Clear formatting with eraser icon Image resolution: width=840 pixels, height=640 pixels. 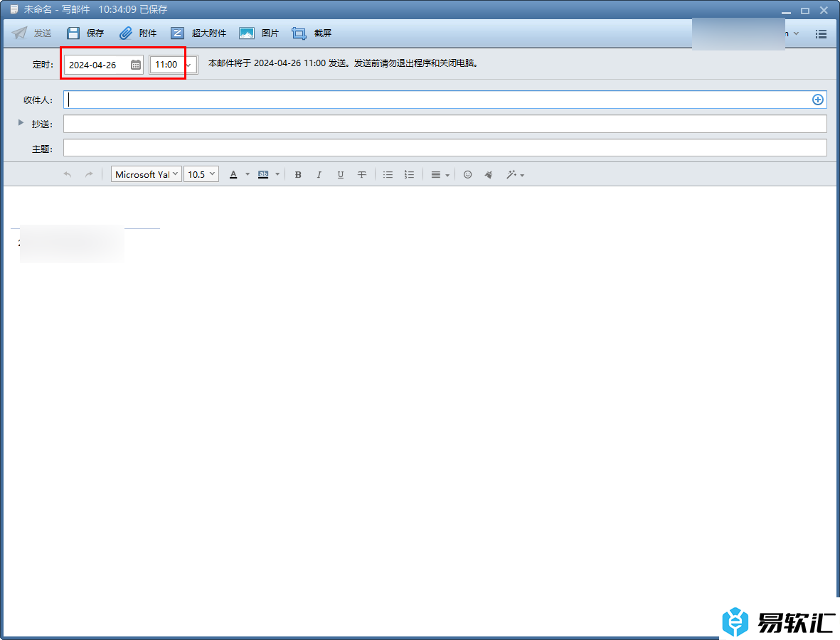pyautogui.click(x=489, y=175)
